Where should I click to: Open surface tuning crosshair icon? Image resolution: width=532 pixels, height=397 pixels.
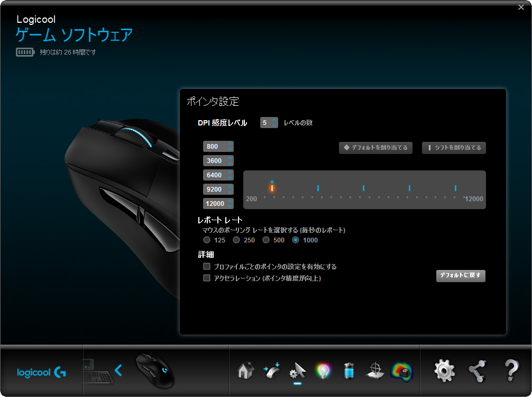[x=375, y=371]
